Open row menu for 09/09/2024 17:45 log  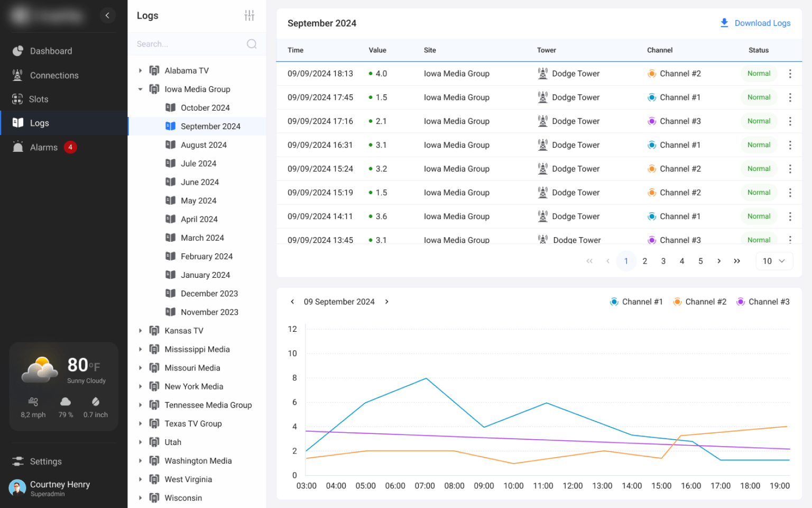(x=790, y=97)
